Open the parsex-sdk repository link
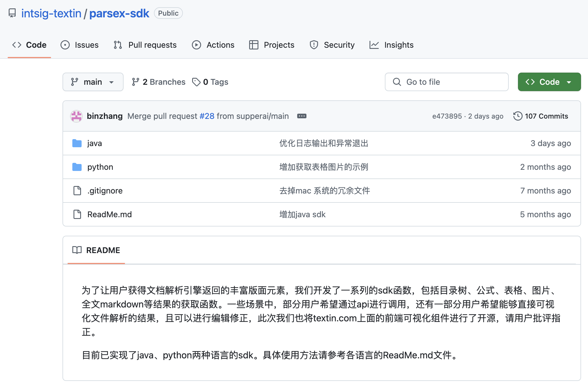Image resolution: width=588 pixels, height=387 pixels. [x=119, y=13]
